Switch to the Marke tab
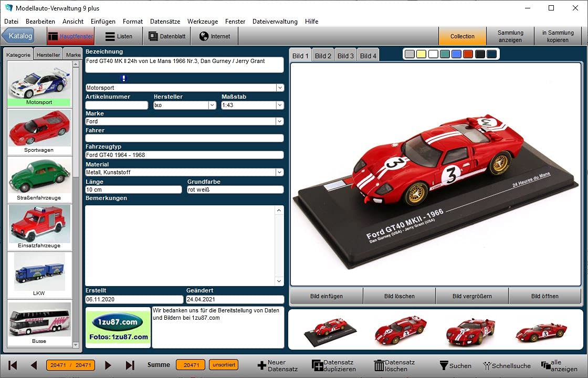Screen dimensions: 588x378 pyautogui.click(x=73, y=55)
